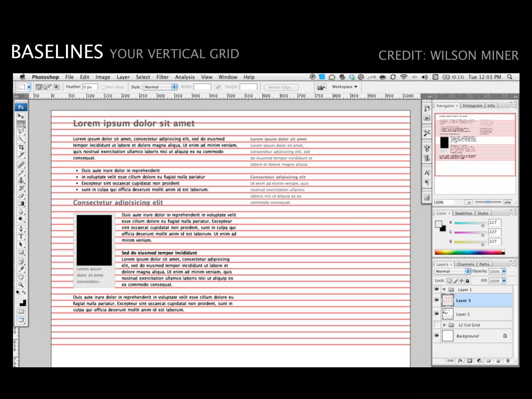This screenshot has width=532, height=399.
Task: Select the Pen tool
Action: tap(21, 229)
